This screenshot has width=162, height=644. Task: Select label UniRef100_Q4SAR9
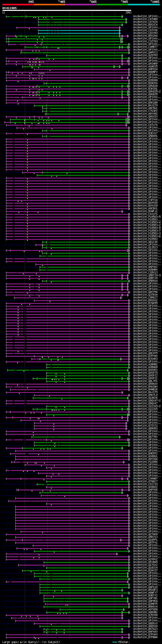tap(145, 64)
